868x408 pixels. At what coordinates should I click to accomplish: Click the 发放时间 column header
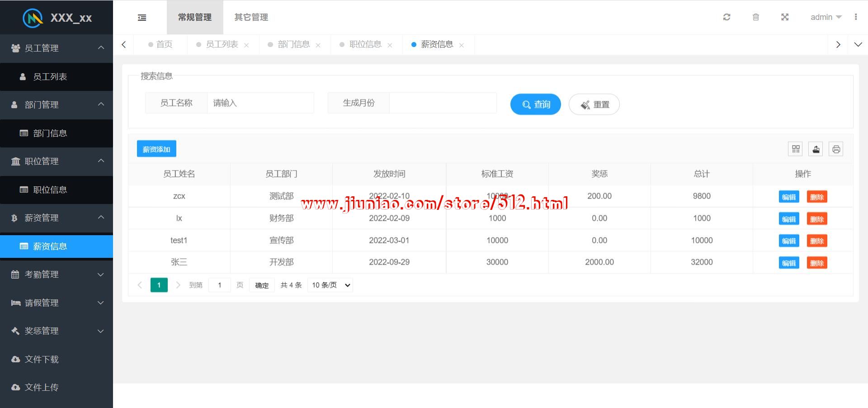pos(389,174)
